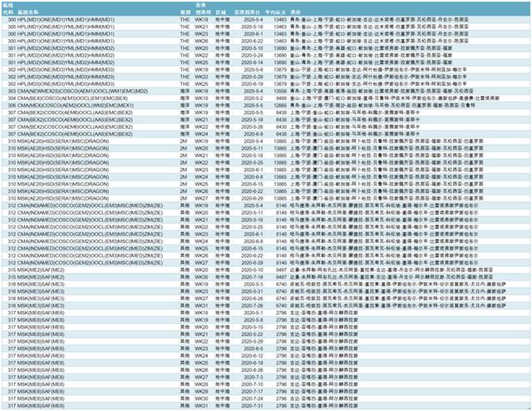Click date 2020-5-19 in route 307 row
Viewport: 532px width, 411px height.
(252, 120)
